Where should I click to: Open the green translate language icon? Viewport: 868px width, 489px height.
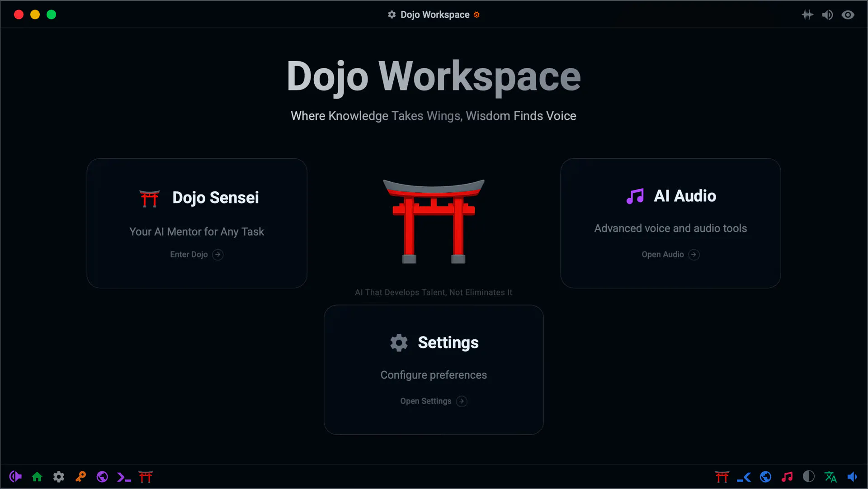click(830, 476)
